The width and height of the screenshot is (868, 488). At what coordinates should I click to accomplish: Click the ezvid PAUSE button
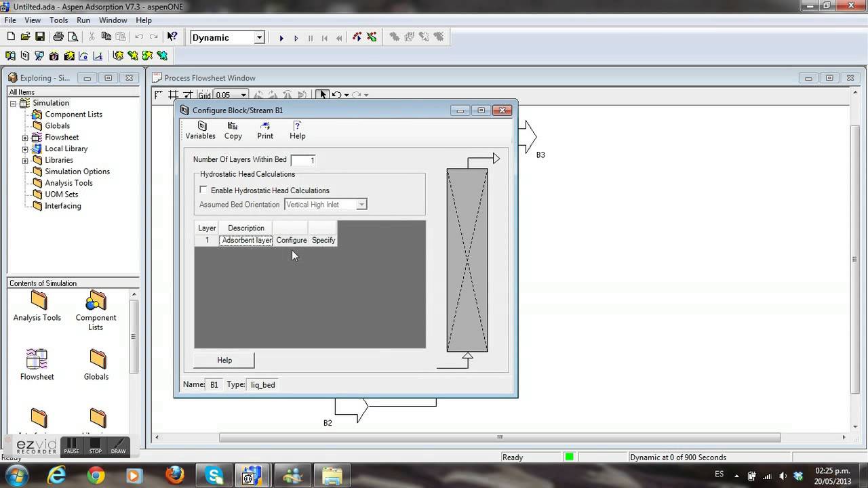pos(71,447)
